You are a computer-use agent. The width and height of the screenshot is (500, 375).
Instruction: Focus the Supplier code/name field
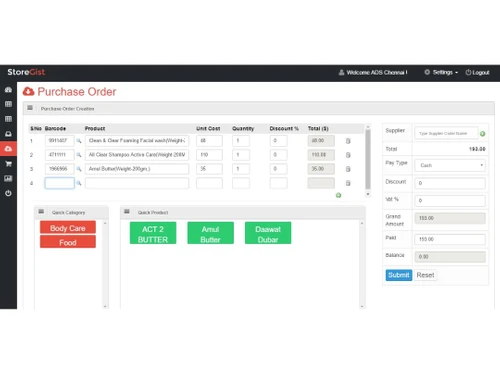[x=446, y=133]
